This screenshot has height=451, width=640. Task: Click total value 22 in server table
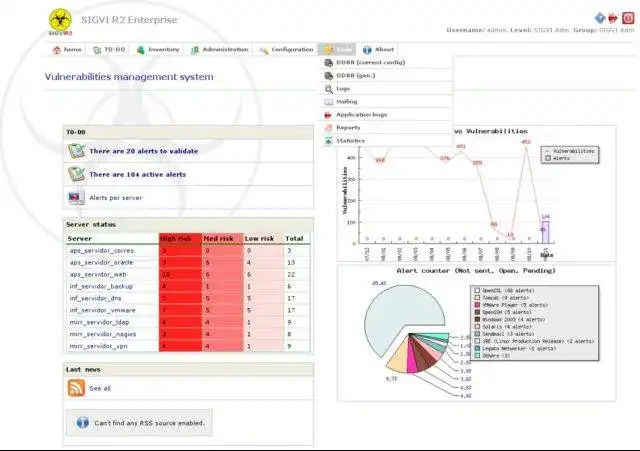tap(291, 275)
